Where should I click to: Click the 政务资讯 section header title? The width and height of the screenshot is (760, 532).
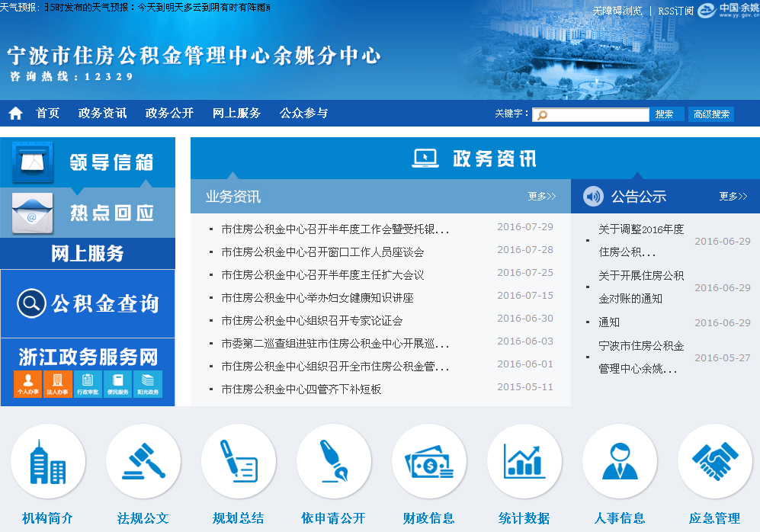click(495, 159)
